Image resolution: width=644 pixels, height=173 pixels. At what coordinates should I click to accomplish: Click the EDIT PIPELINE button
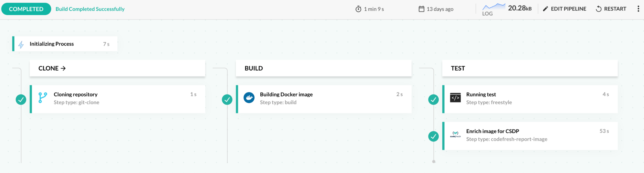564,9
